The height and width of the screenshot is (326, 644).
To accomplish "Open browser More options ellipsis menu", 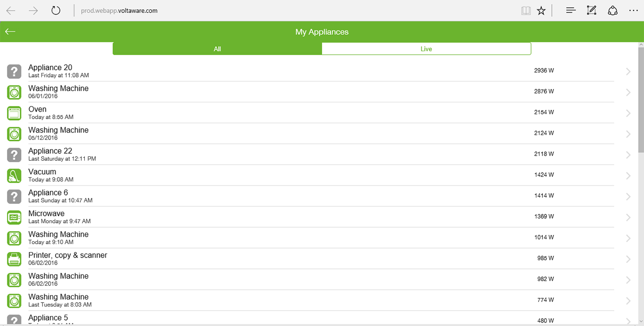I will [633, 10].
